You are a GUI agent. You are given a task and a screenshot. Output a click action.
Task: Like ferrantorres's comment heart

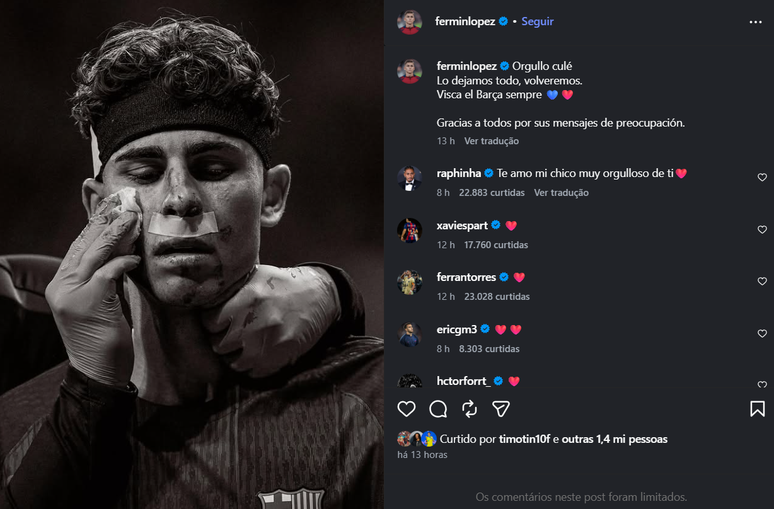[x=762, y=281]
